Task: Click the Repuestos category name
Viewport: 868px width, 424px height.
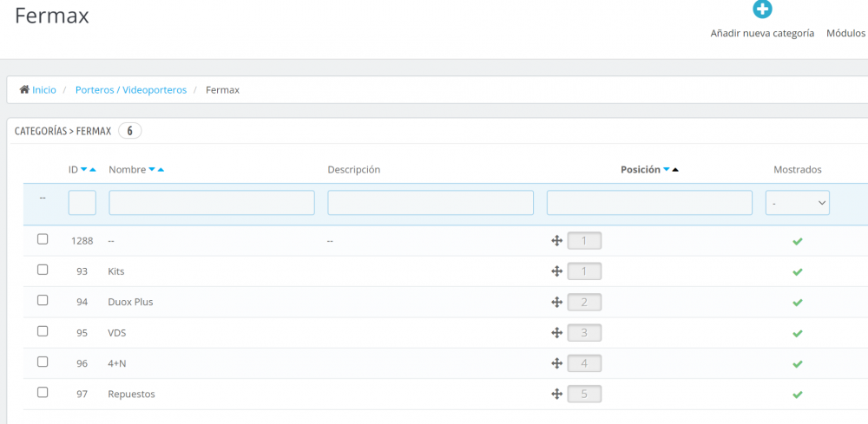Action: tap(131, 395)
